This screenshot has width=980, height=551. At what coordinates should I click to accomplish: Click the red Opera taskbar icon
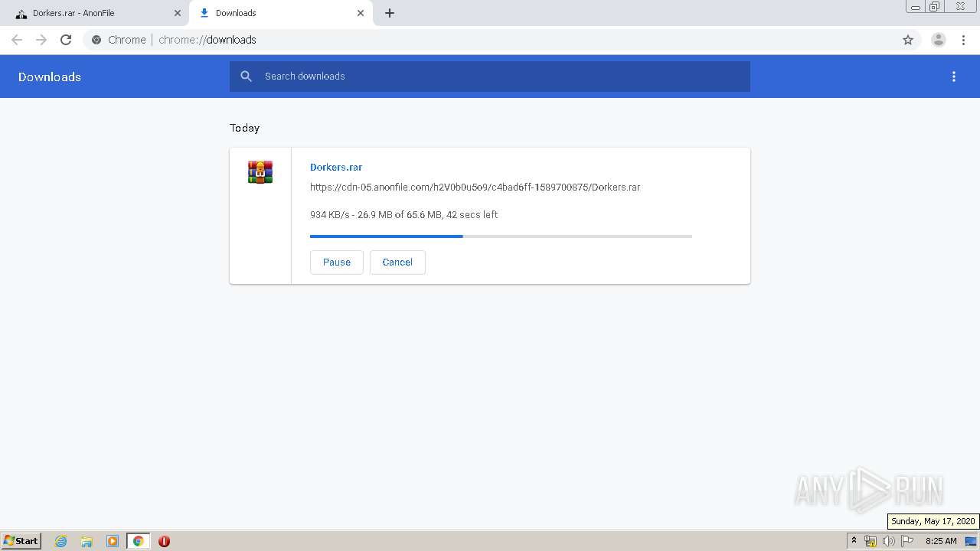pyautogui.click(x=164, y=541)
